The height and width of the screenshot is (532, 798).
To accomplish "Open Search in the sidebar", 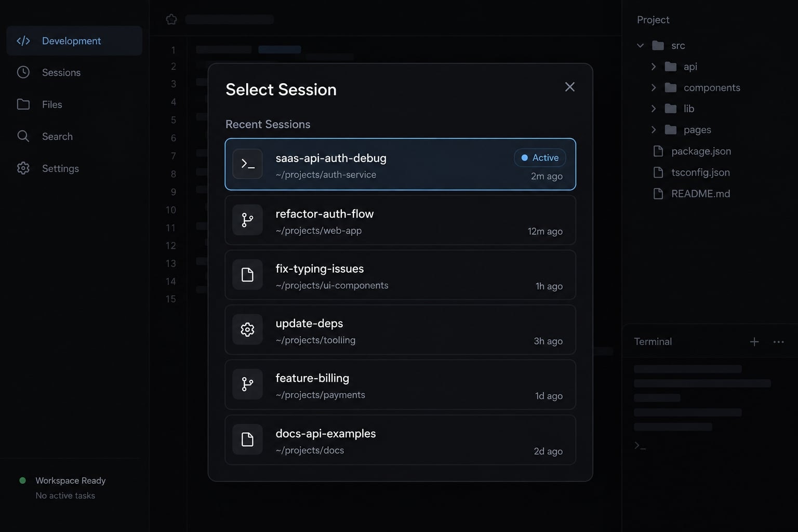I will tap(74, 136).
